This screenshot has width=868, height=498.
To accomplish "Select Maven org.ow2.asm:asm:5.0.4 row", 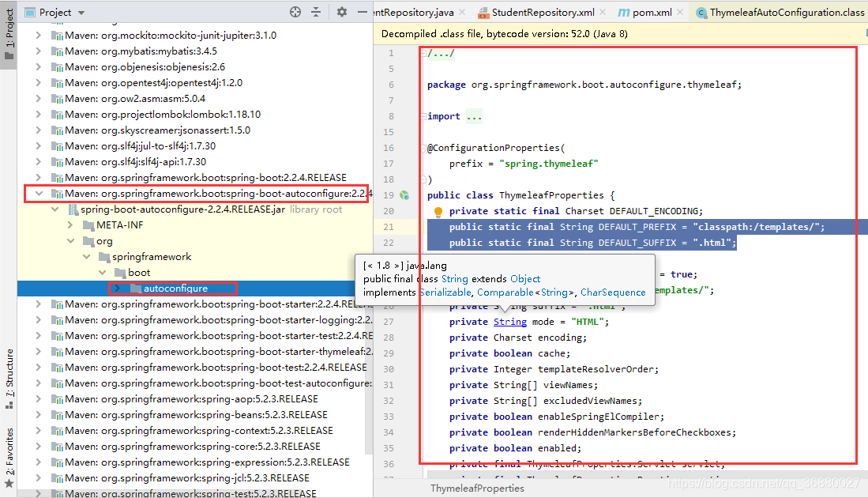I will [x=195, y=99].
